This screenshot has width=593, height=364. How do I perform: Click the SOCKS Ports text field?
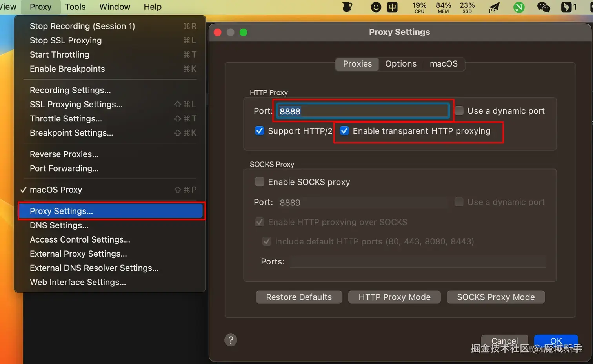click(418, 262)
